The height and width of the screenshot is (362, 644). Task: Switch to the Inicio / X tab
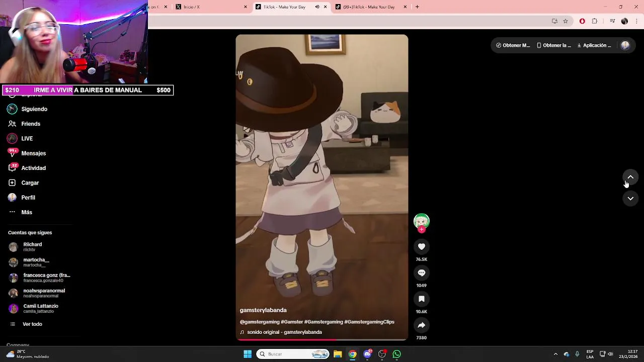click(211, 7)
